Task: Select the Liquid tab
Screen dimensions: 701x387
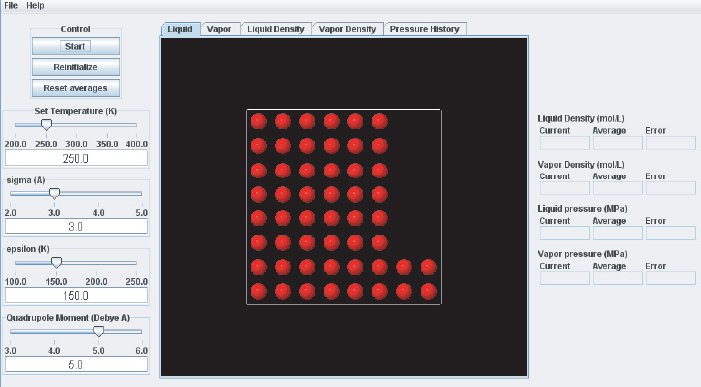Action: [180, 29]
